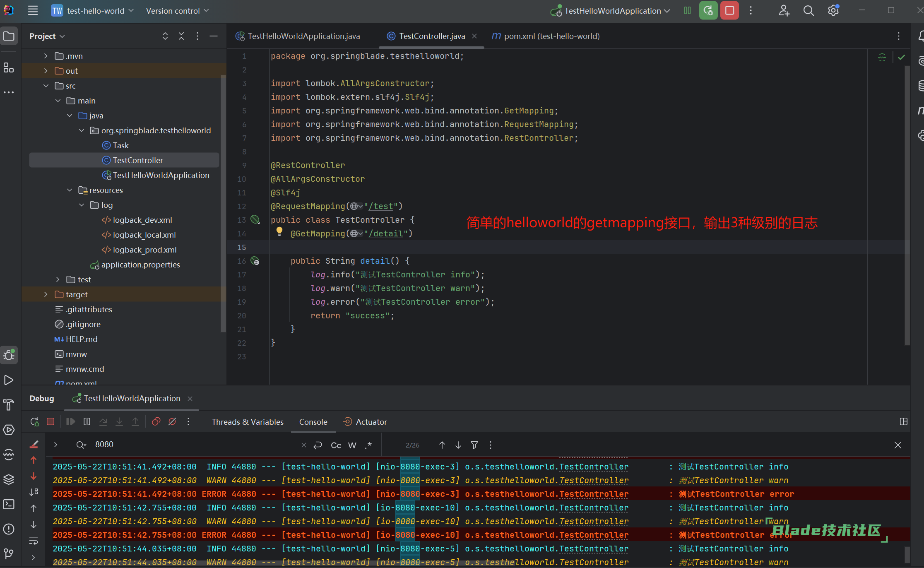The height and width of the screenshot is (568, 924).
Task: Close the TestController.java tab
Action: pyautogui.click(x=474, y=36)
